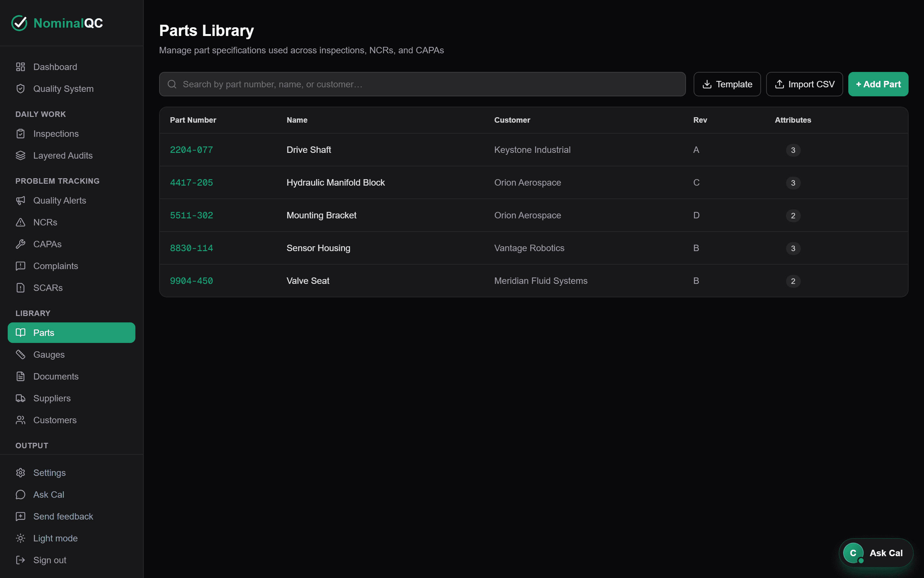Screen dimensions: 924x578
Task: Click Vantage Robotics customer cell
Action: [529, 248]
